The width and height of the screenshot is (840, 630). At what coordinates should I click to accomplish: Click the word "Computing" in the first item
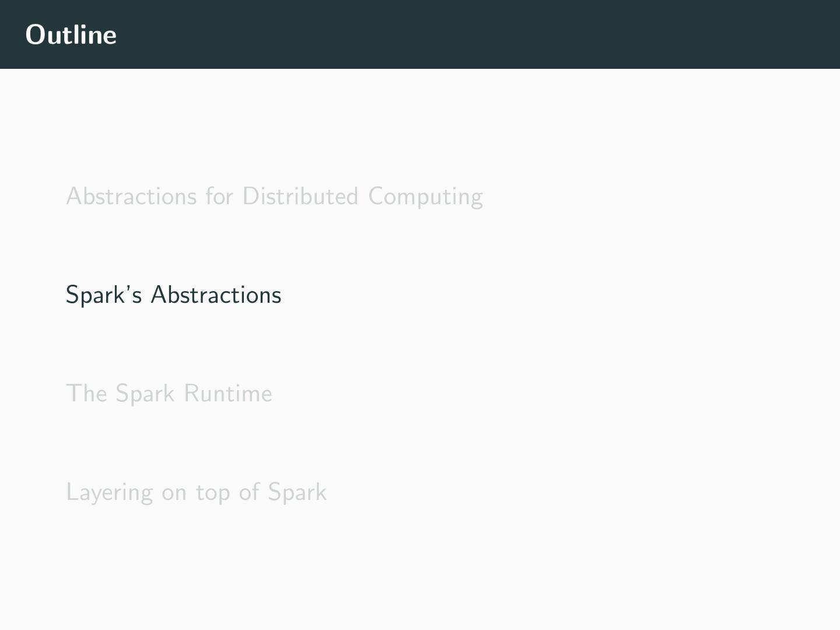pos(425,197)
